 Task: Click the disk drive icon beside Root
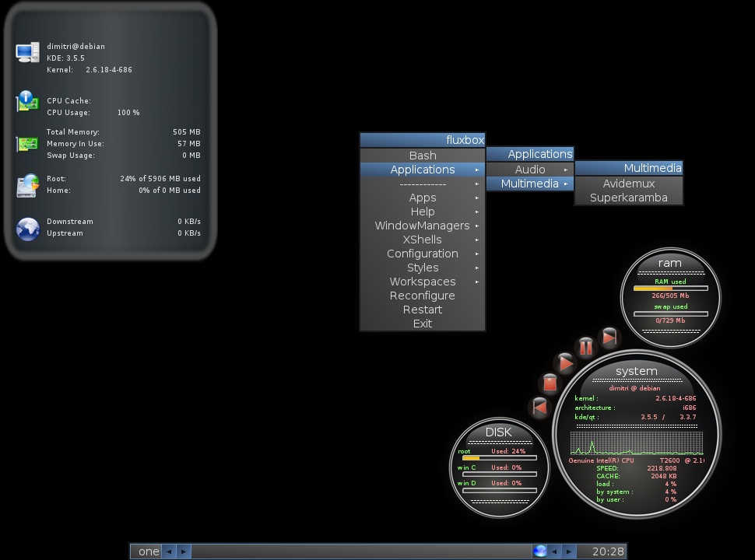click(27, 186)
